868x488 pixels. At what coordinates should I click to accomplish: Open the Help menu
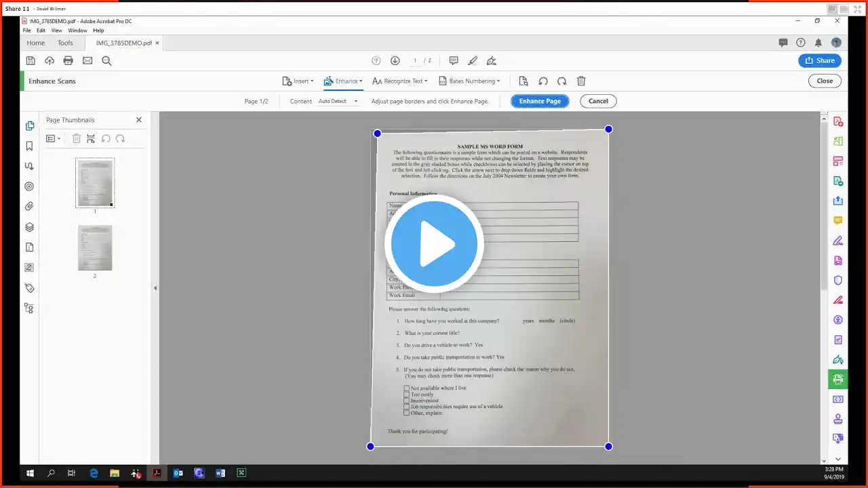tap(98, 30)
